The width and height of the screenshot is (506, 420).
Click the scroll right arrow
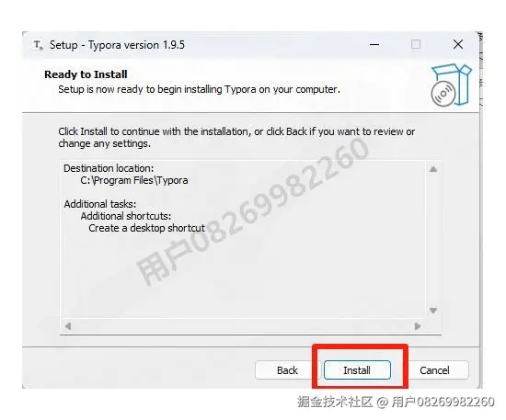(418, 326)
